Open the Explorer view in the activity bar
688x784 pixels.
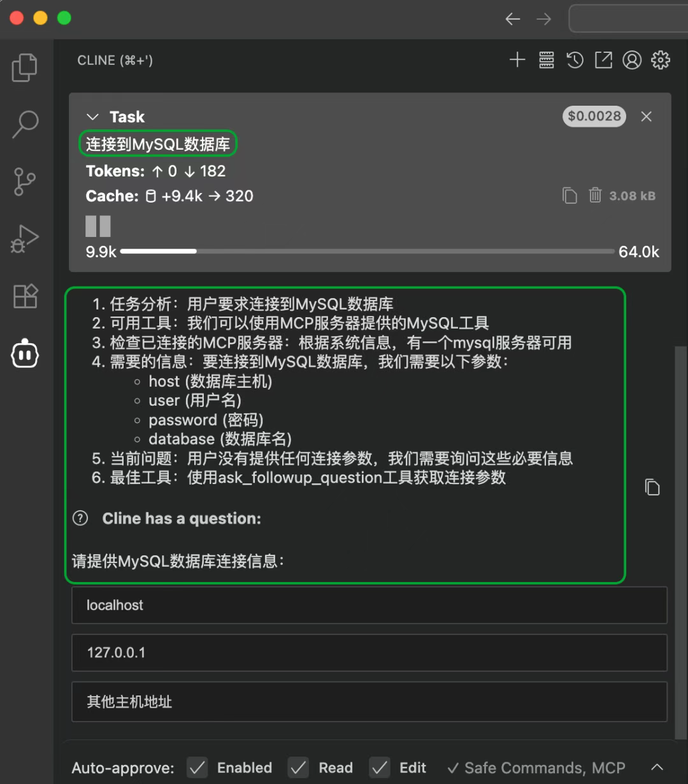click(x=25, y=68)
